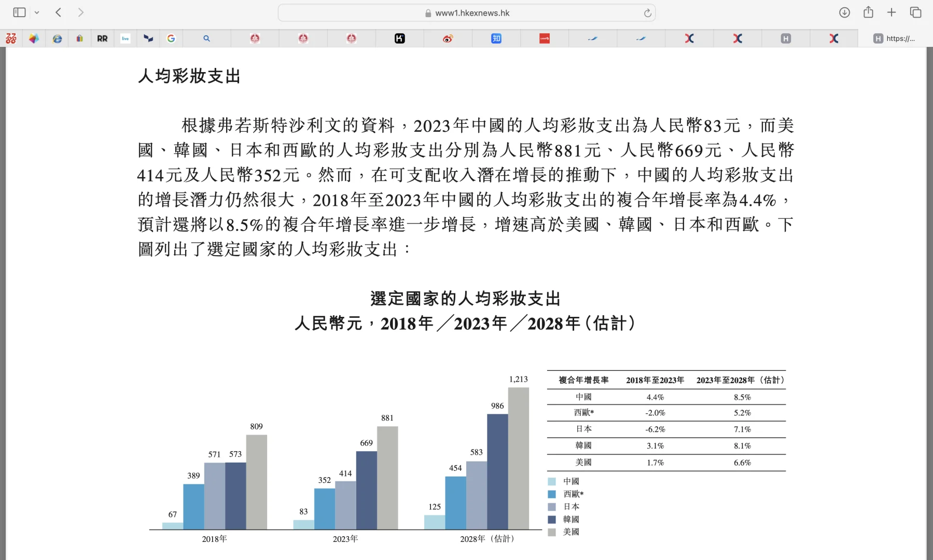Switch to the RR pinned tab
The height and width of the screenshot is (560, 933).
[x=102, y=38]
